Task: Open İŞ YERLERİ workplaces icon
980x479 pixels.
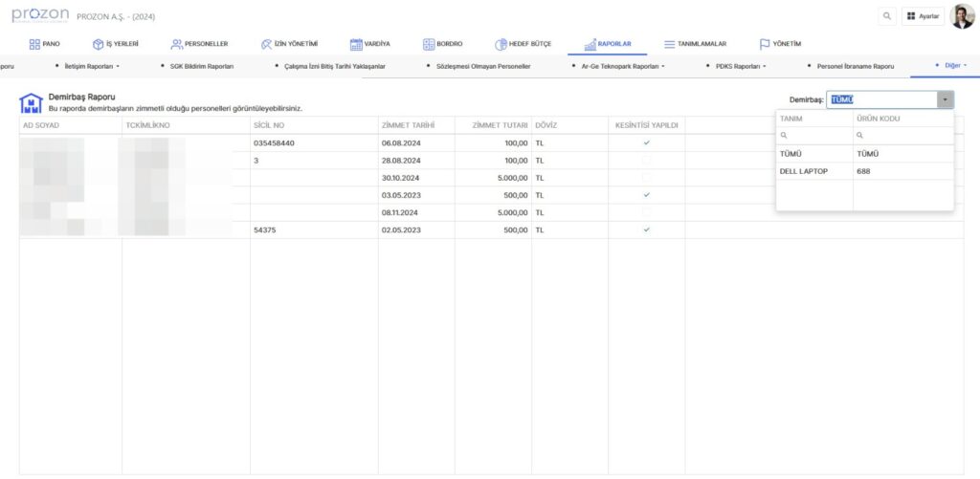Action: pyautogui.click(x=98, y=44)
